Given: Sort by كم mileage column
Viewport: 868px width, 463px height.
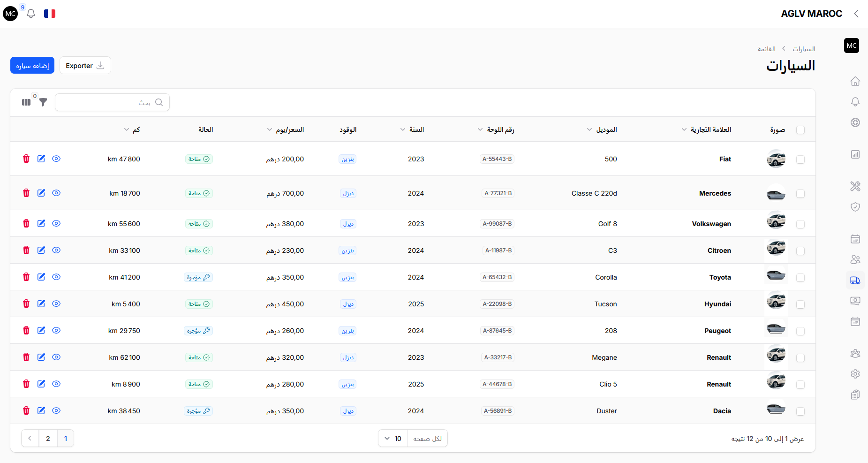Looking at the screenshot, I should [132, 129].
